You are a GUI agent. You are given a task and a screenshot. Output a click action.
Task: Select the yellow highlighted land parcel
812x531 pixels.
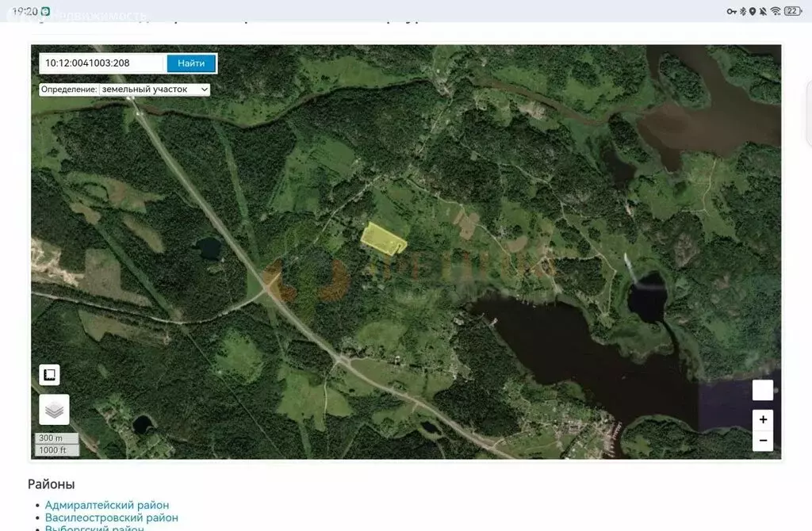pos(382,238)
